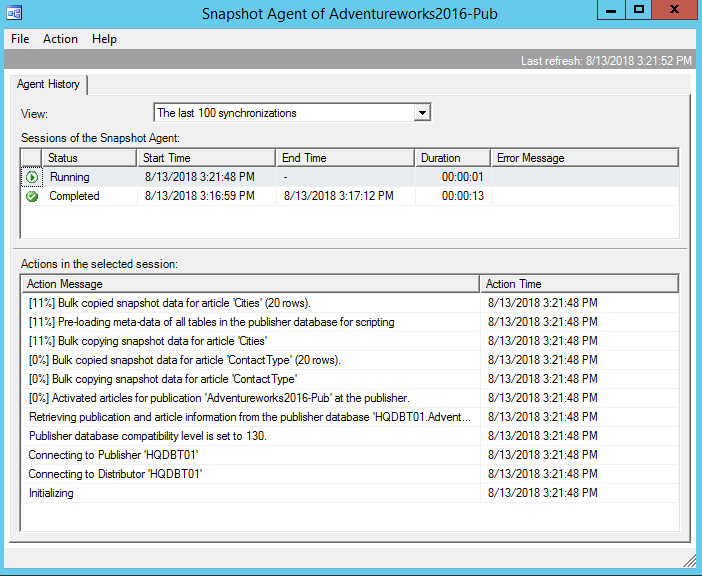
Task: Select the Agent History tab
Action: pyautogui.click(x=50, y=85)
